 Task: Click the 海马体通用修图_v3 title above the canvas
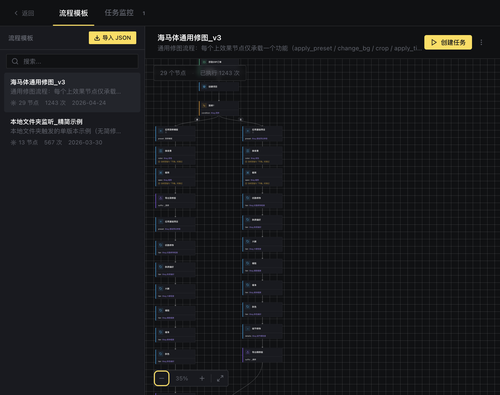(189, 38)
